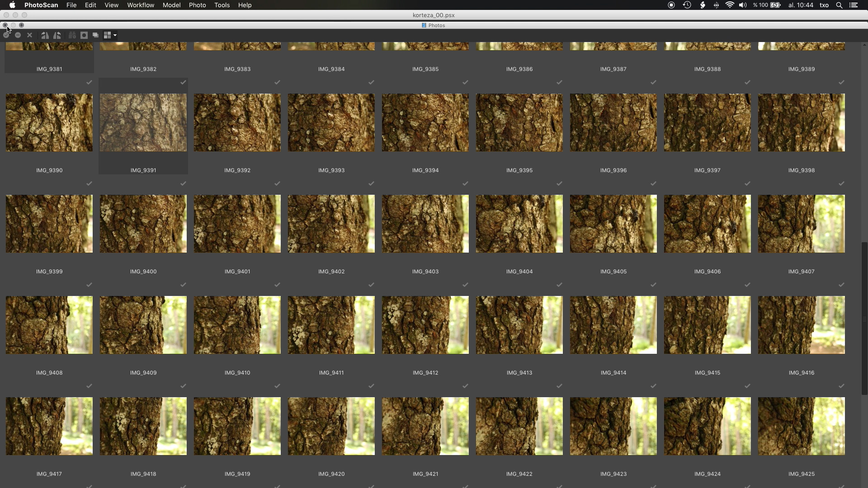Click the Enable Cameras checkmark toolbar icon
Viewport: 868px width, 488px height.
click(6, 35)
